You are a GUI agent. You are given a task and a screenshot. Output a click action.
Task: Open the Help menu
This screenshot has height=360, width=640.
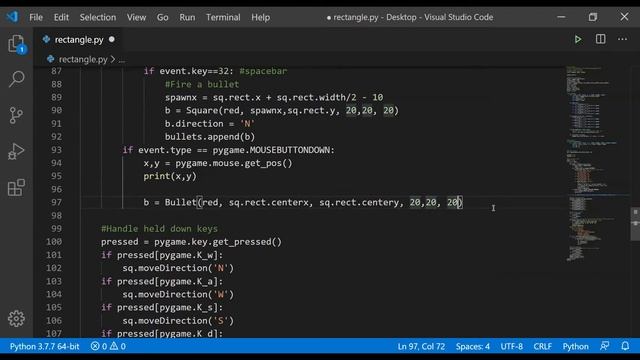tap(260, 18)
